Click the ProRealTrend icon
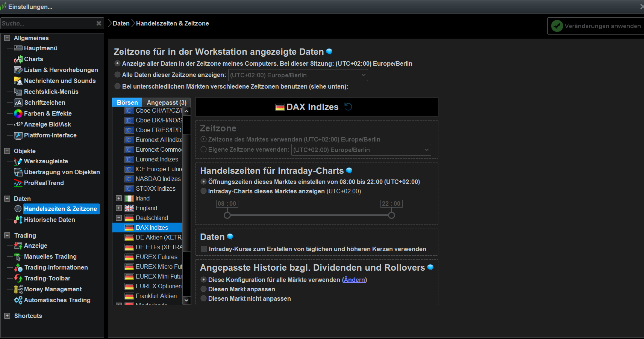Image resolution: width=644 pixels, height=339 pixels. (18, 183)
